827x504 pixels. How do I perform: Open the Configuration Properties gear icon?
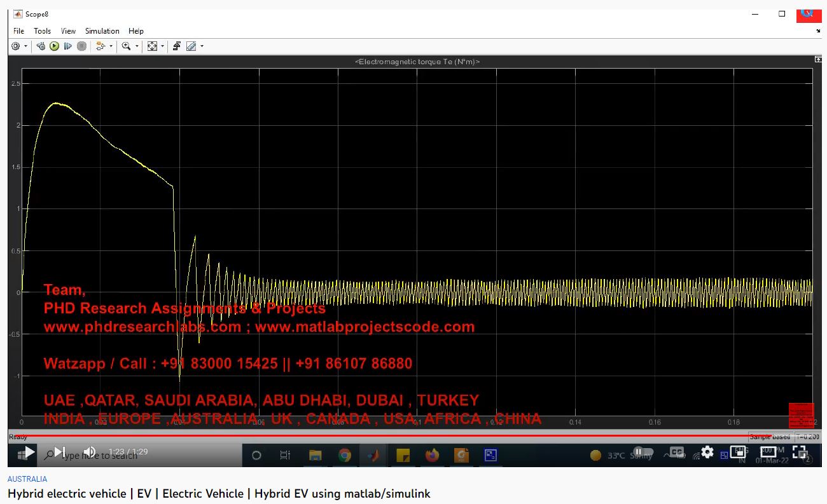click(16, 46)
